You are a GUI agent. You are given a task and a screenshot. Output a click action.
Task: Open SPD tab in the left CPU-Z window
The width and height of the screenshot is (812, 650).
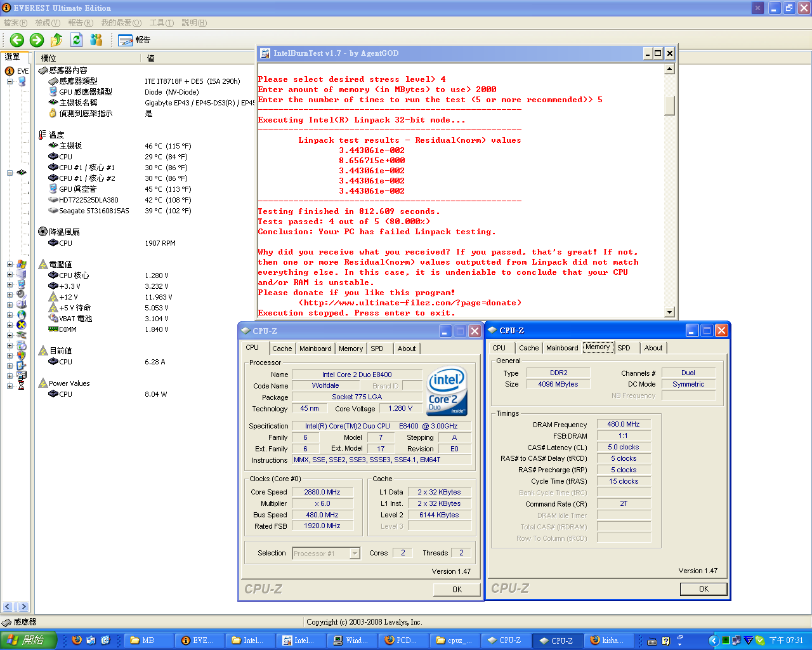click(x=377, y=348)
